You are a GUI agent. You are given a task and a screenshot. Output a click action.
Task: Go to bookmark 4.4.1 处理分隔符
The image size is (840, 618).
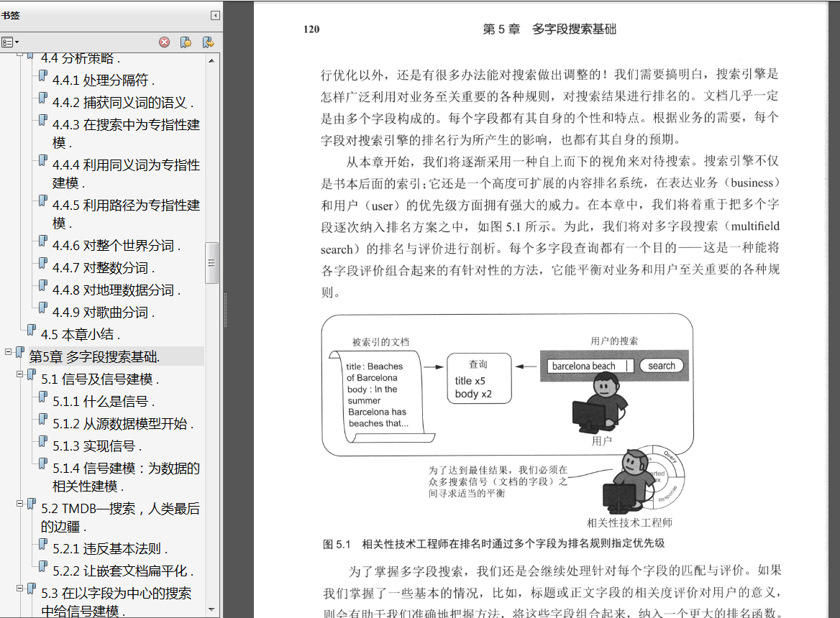coord(104,80)
